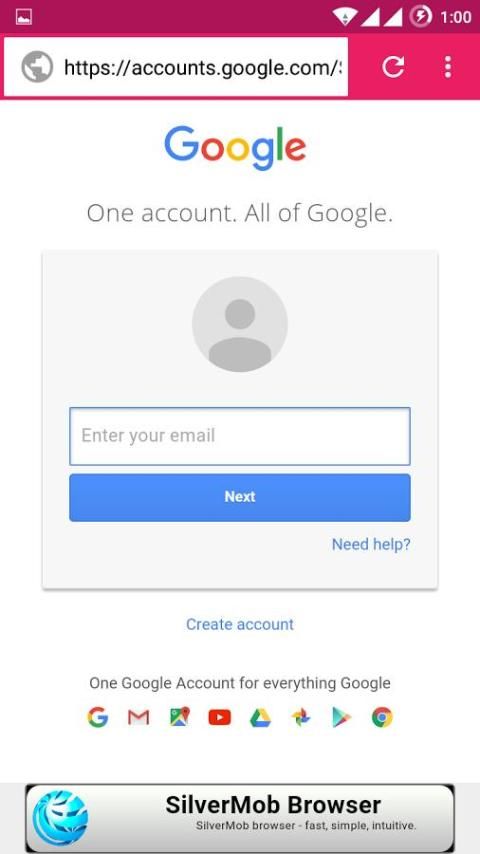Click the Google Maps icon
480x854 pixels.
click(179, 717)
